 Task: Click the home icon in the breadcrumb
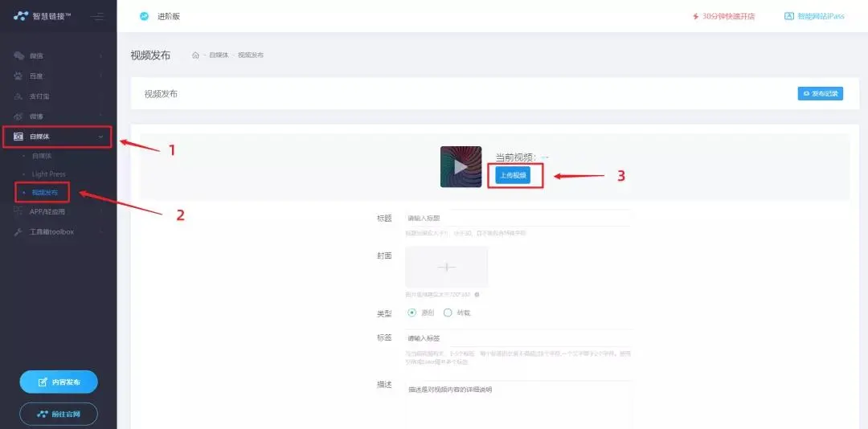click(195, 55)
